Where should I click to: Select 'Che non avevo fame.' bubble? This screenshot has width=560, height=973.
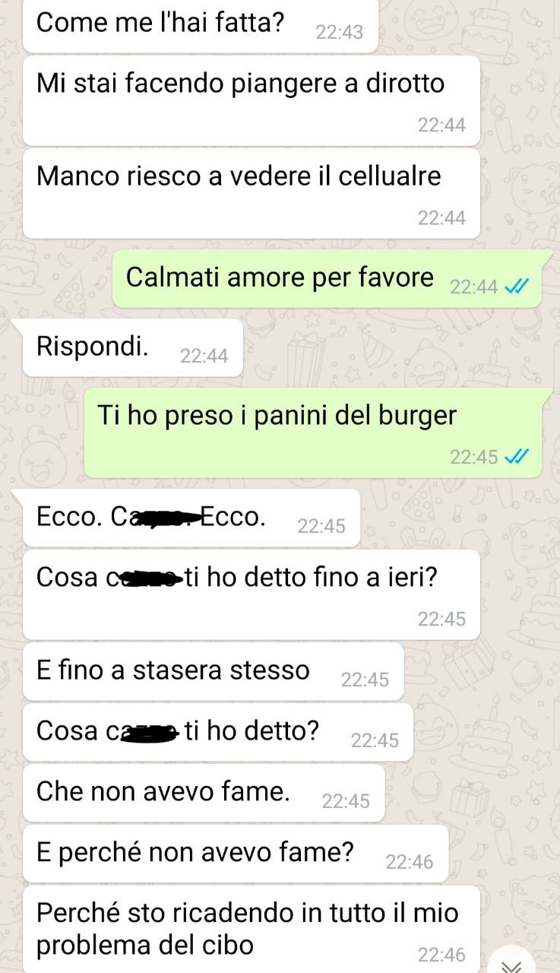pos(204,793)
